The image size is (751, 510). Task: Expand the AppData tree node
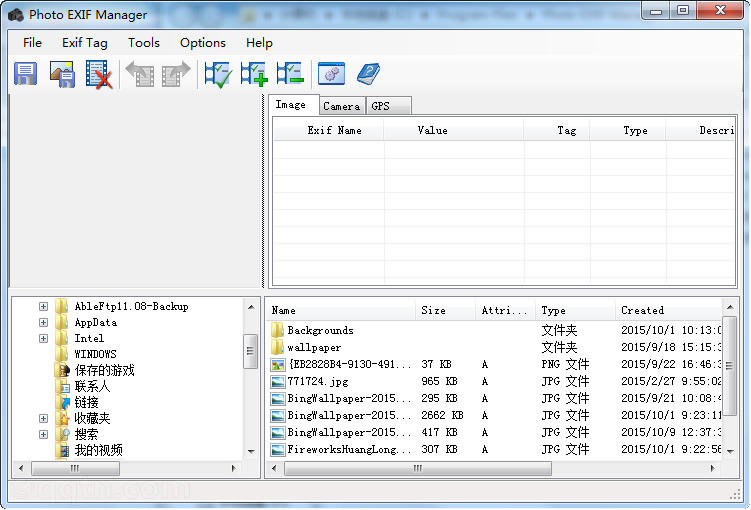pos(44,322)
